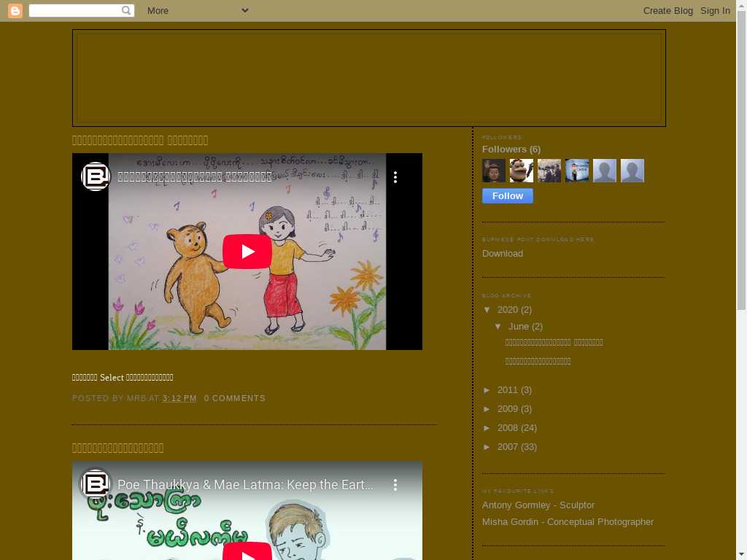Image resolution: width=747 pixels, height=560 pixels.
Task: Open the third follower's photo avatar
Action: [x=549, y=171]
